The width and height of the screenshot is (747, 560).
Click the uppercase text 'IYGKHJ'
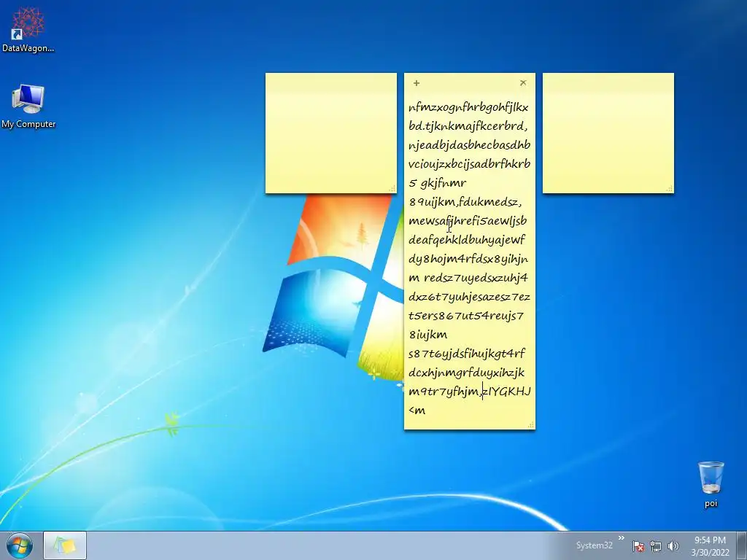pyautogui.click(x=510, y=392)
